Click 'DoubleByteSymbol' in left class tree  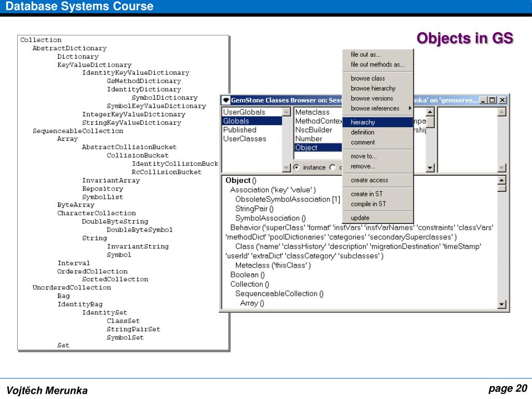(x=140, y=230)
